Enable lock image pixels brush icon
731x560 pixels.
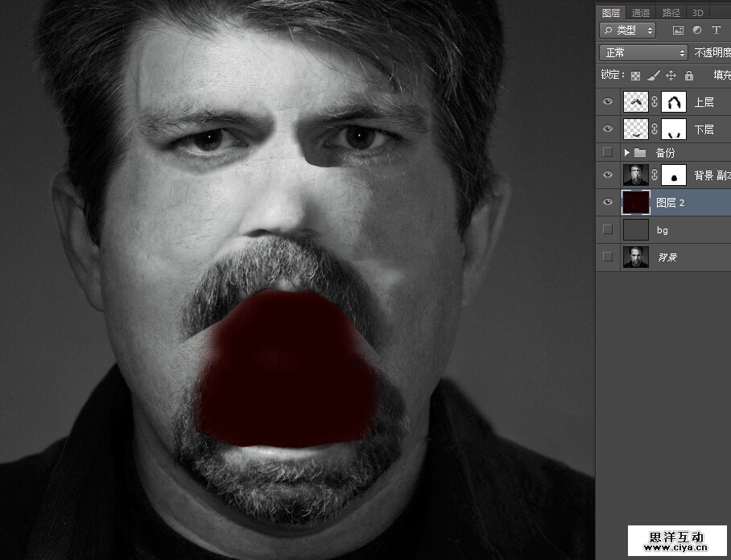pos(654,76)
